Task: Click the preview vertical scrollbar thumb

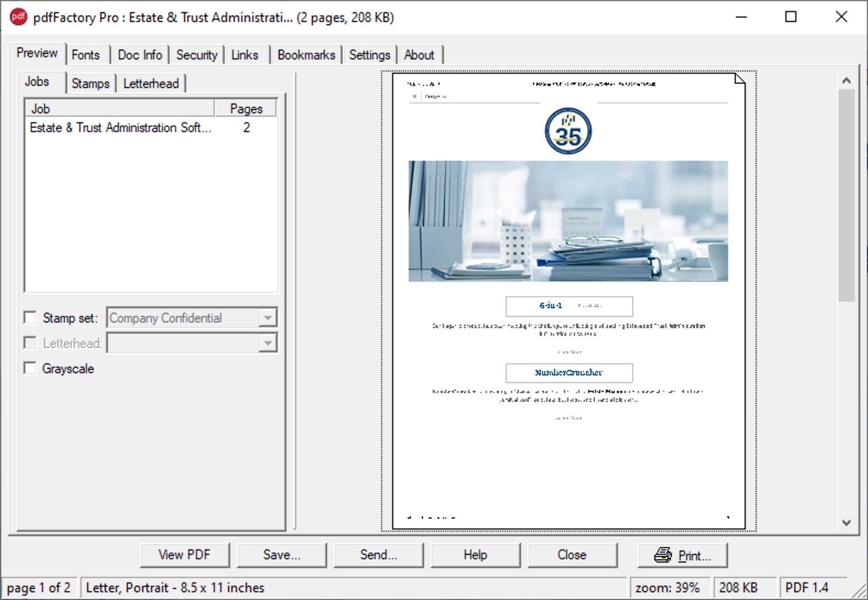Action: [x=847, y=195]
